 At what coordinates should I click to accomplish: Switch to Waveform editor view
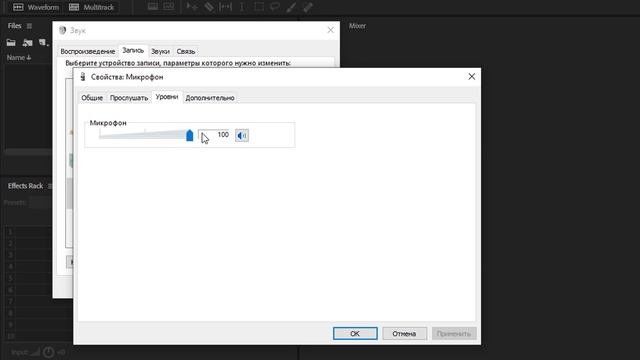[x=36, y=7]
